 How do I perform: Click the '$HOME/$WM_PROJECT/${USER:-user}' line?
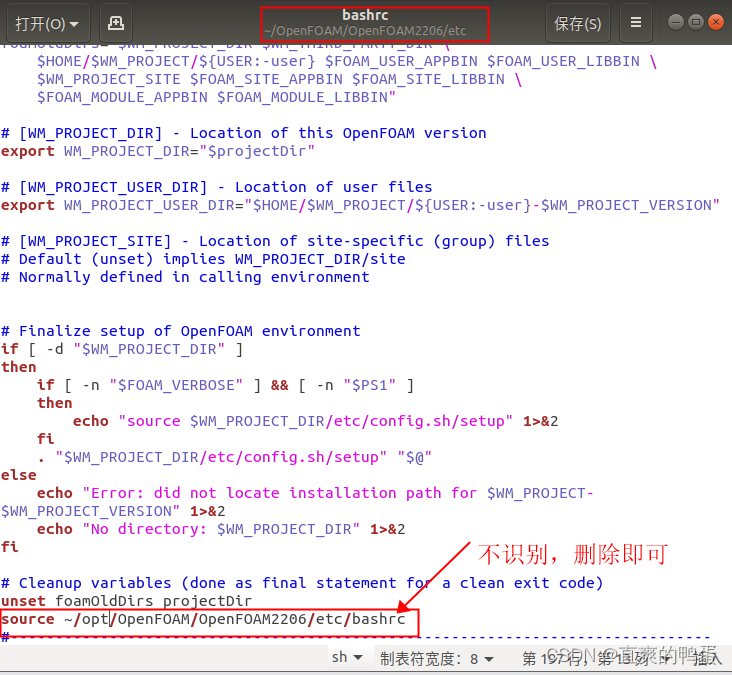(347, 62)
